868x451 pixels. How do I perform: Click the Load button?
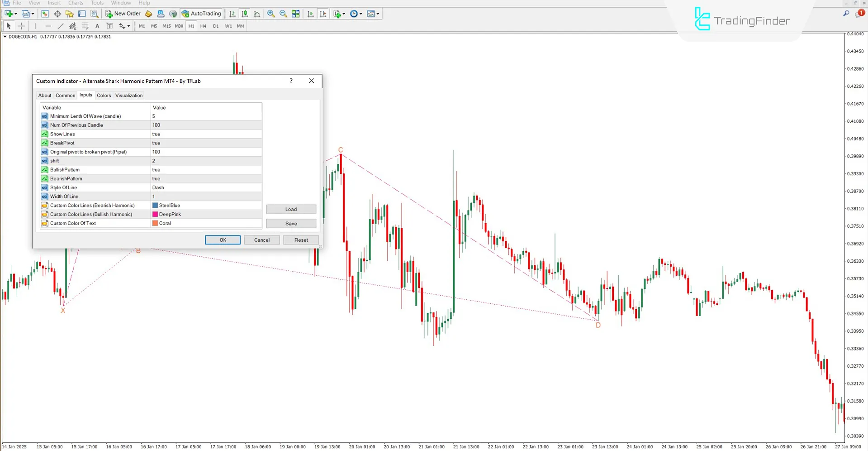coord(291,209)
